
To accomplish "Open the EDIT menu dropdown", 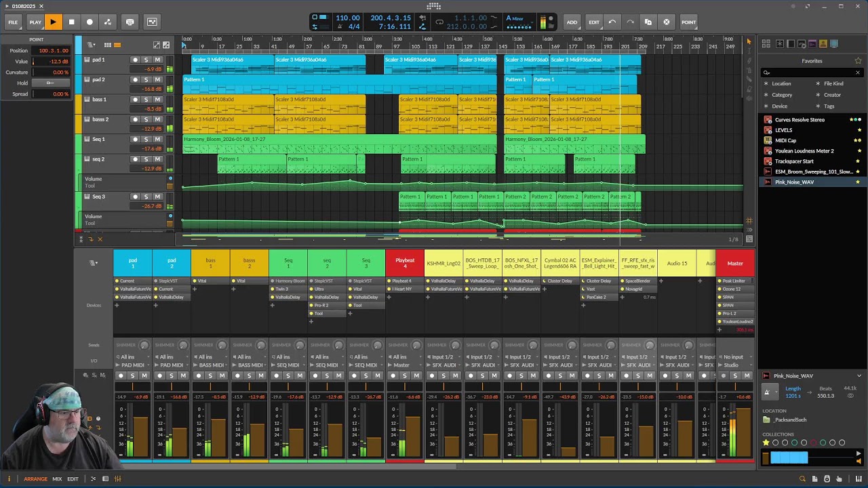I will click(x=594, y=22).
